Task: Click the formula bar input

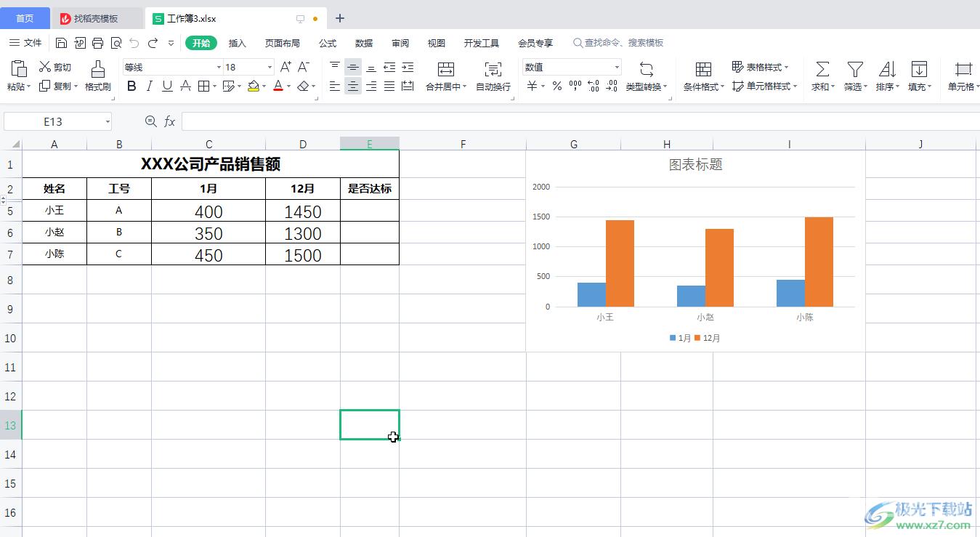Action: click(x=580, y=121)
